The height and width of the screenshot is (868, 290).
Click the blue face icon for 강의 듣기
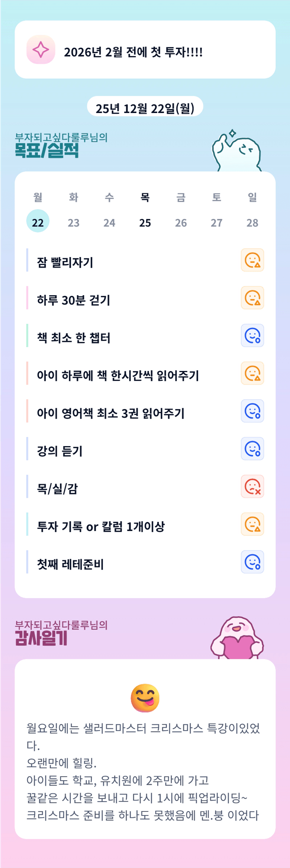pos(252,449)
